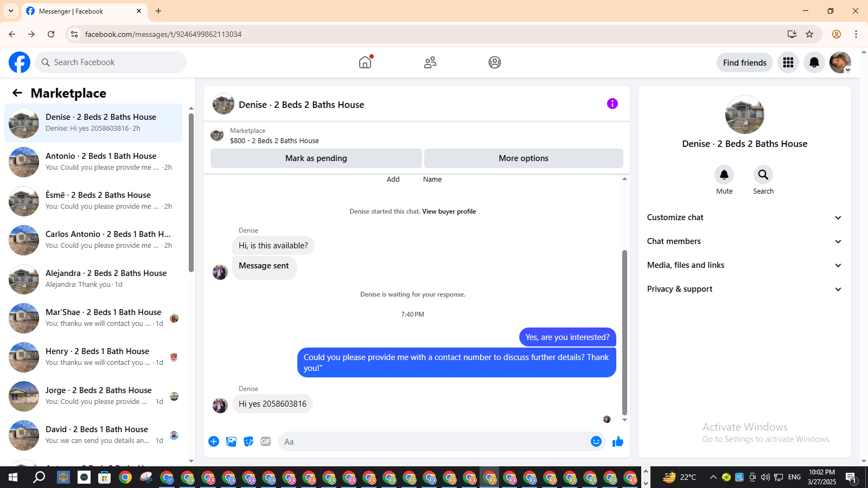The image size is (868, 488).
Task: Open the tab search dropdown in Chrome
Action: [11, 11]
